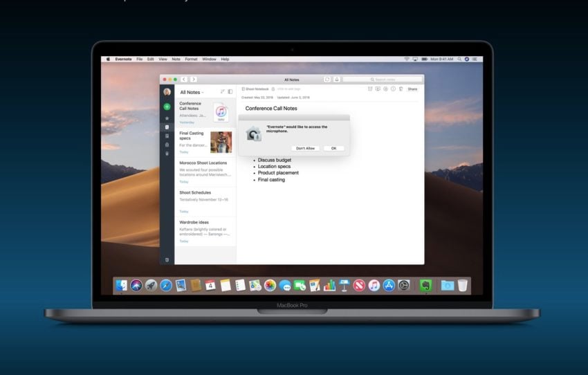Select the Final Casting specs note

[x=205, y=143]
